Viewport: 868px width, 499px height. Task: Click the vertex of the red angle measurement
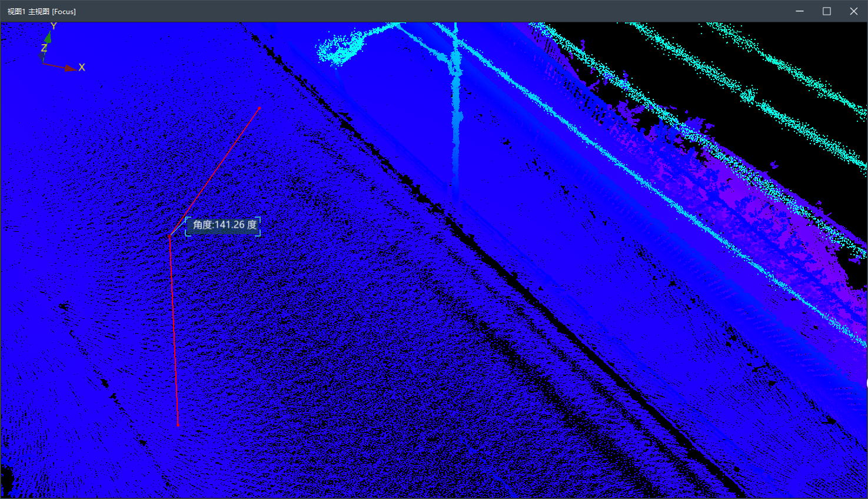click(170, 236)
